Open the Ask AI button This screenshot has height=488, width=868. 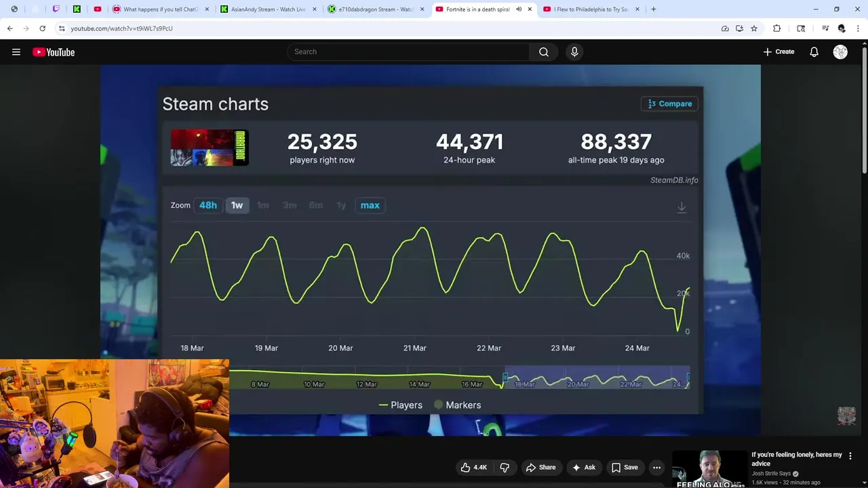(583, 467)
